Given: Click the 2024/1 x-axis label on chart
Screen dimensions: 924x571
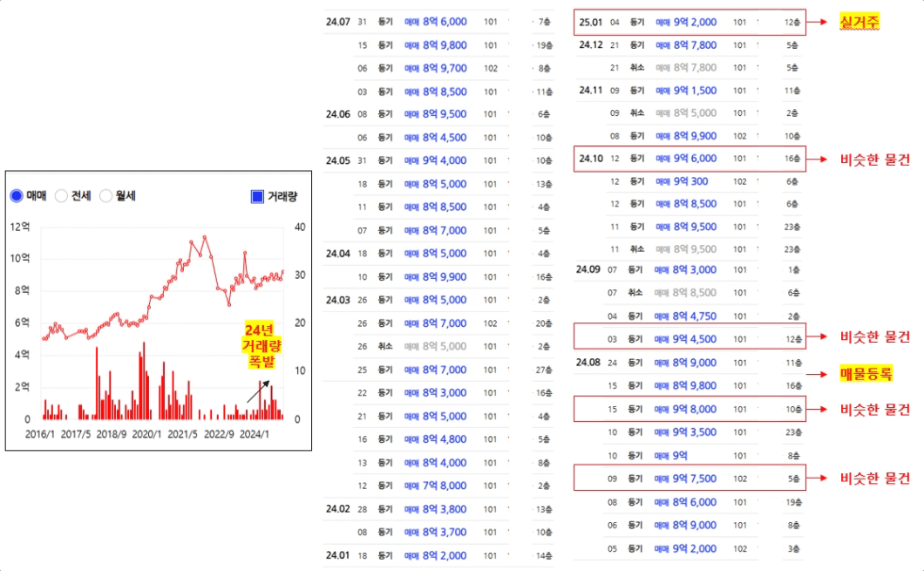Looking at the screenshot, I should point(254,434).
